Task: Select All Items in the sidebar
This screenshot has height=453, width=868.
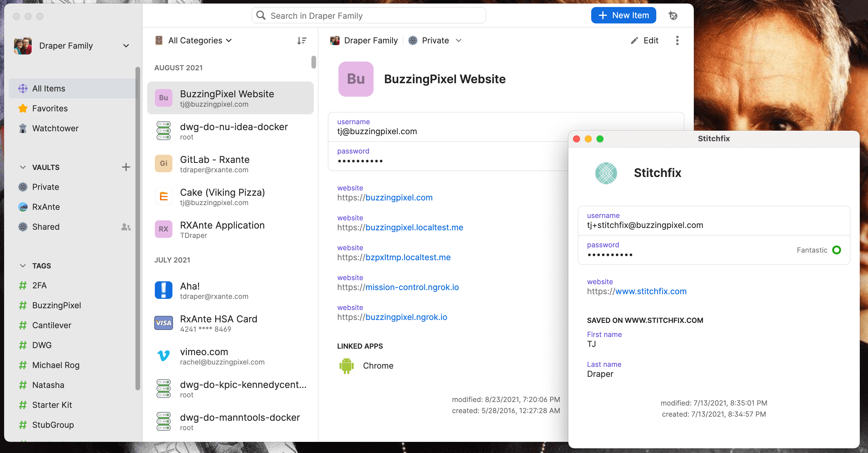Action: [73, 88]
